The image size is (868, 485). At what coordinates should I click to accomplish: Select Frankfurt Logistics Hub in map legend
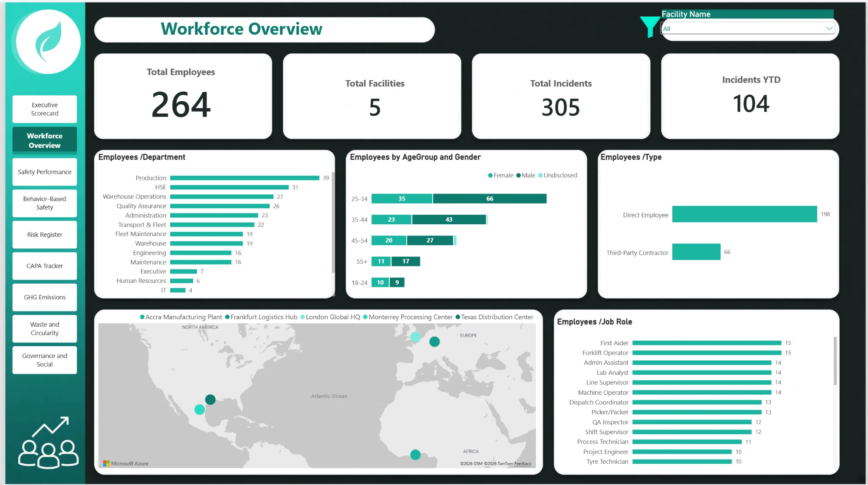point(261,317)
